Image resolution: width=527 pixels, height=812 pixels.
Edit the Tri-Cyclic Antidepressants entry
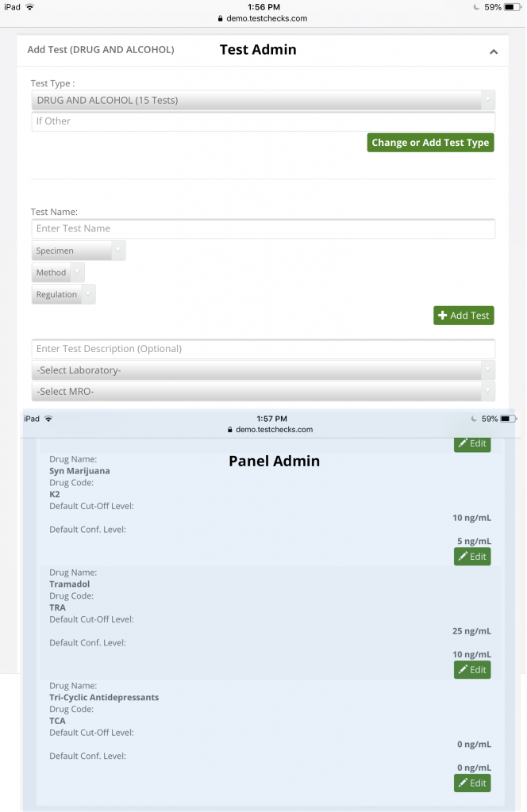[472, 783]
